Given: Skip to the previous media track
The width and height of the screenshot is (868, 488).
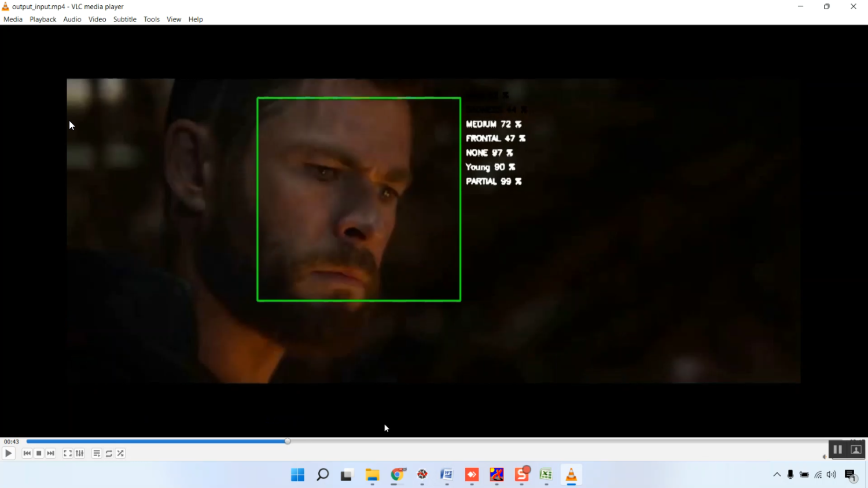Looking at the screenshot, I should tap(27, 454).
